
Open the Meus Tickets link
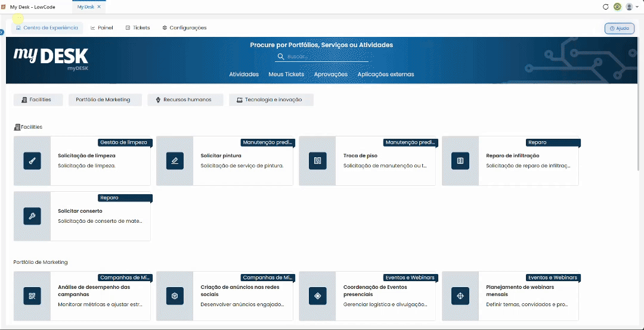tap(286, 74)
